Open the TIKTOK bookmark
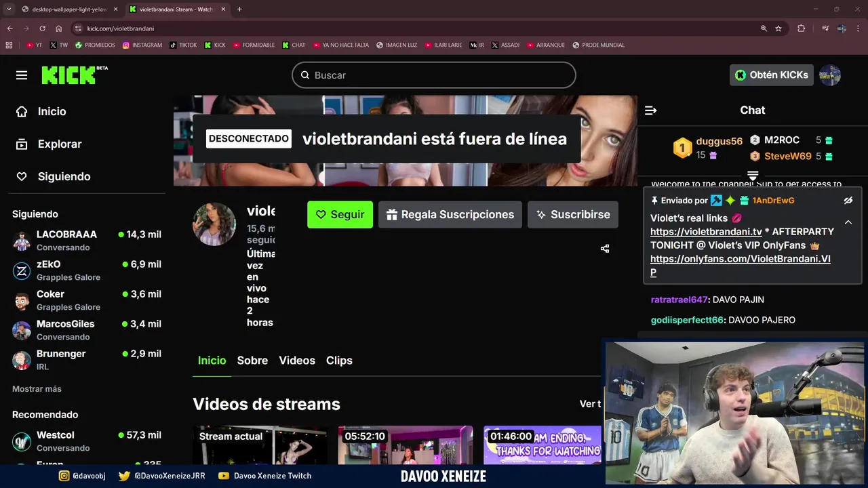Viewport: 868px width, 488px height. 183,45
